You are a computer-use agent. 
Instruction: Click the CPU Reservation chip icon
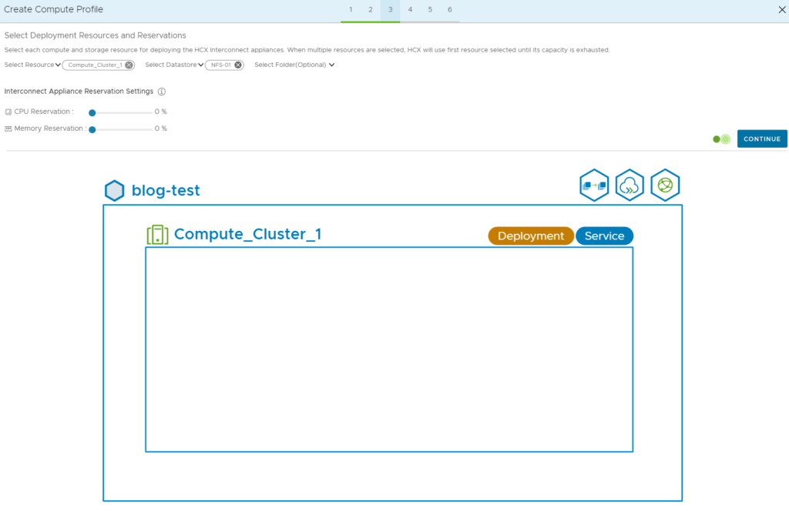(8, 112)
